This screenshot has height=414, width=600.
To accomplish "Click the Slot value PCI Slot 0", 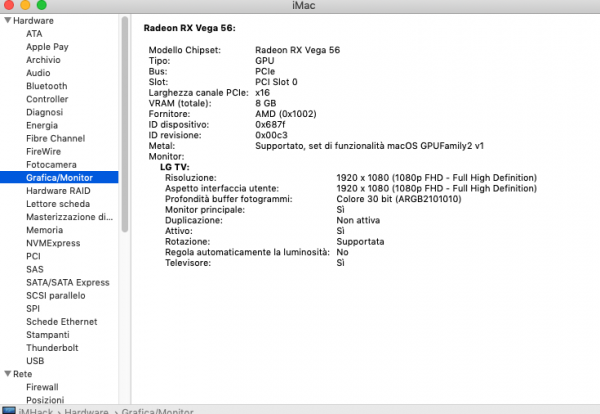I will (276, 82).
